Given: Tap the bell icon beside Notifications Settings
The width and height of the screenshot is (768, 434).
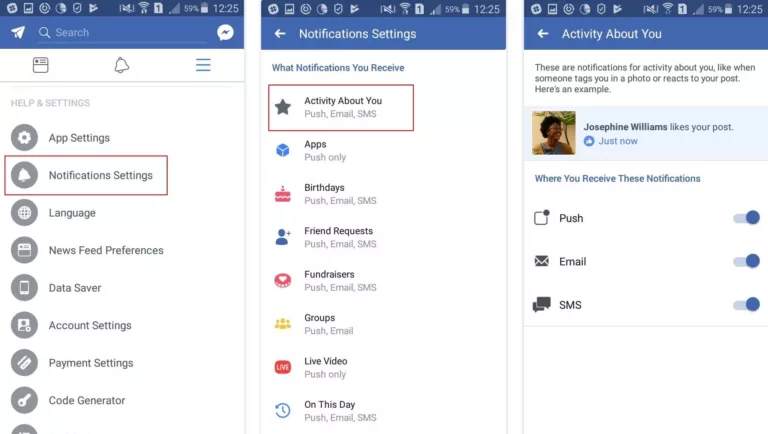Looking at the screenshot, I should (x=24, y=175).
